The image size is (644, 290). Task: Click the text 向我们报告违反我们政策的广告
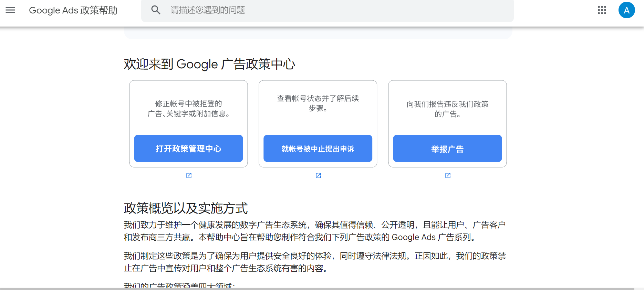coord(447,109)
